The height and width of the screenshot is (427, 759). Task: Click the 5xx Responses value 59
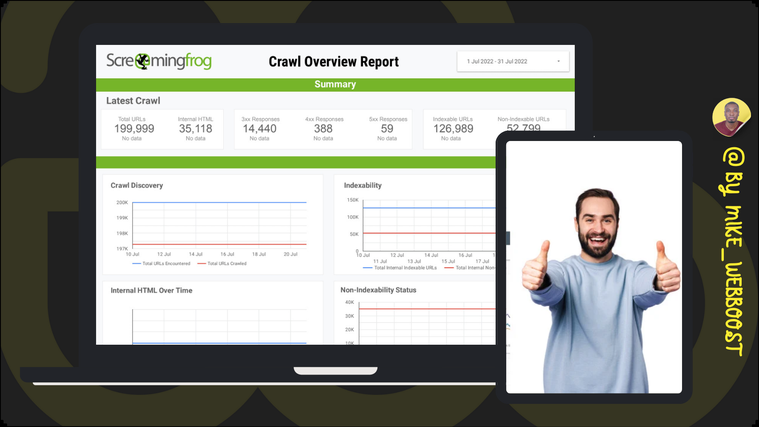387,129
